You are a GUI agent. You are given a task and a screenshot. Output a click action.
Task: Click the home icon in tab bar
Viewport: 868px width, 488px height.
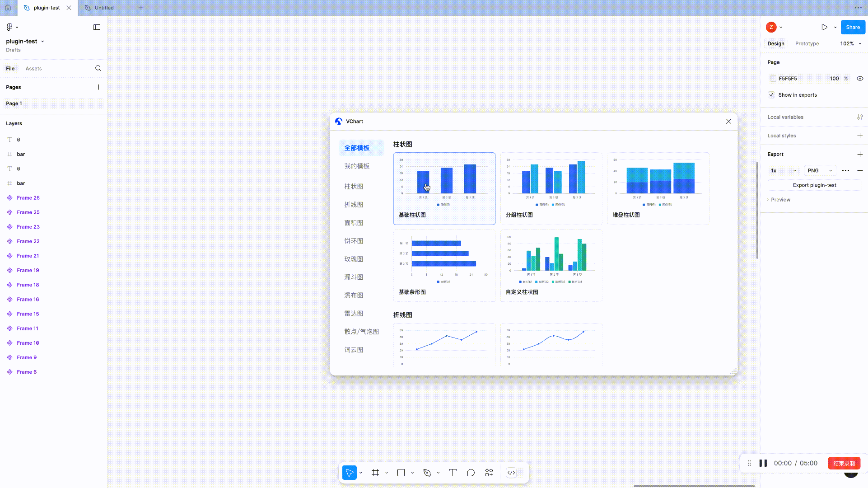point(8,8)
